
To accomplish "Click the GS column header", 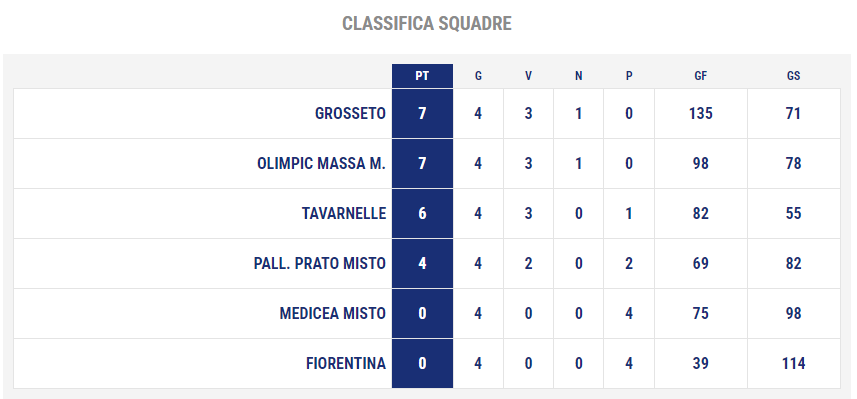I will point(793,76).
